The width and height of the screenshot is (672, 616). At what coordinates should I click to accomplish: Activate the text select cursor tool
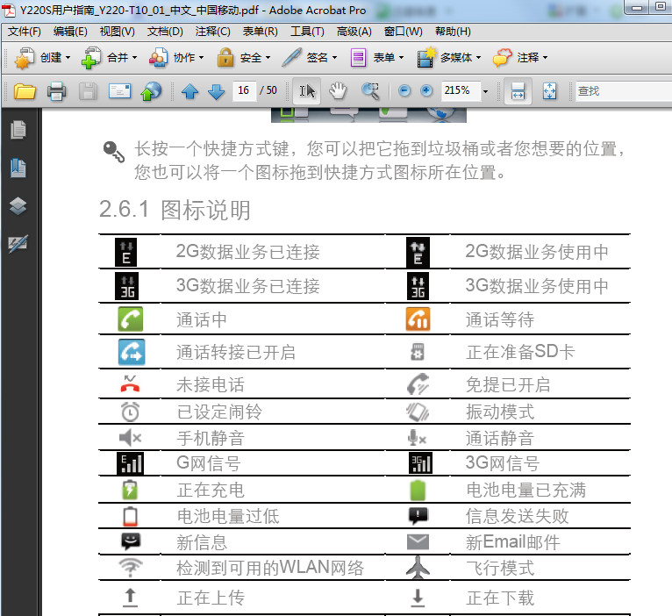pyautogui.click(x=307, y=91)
